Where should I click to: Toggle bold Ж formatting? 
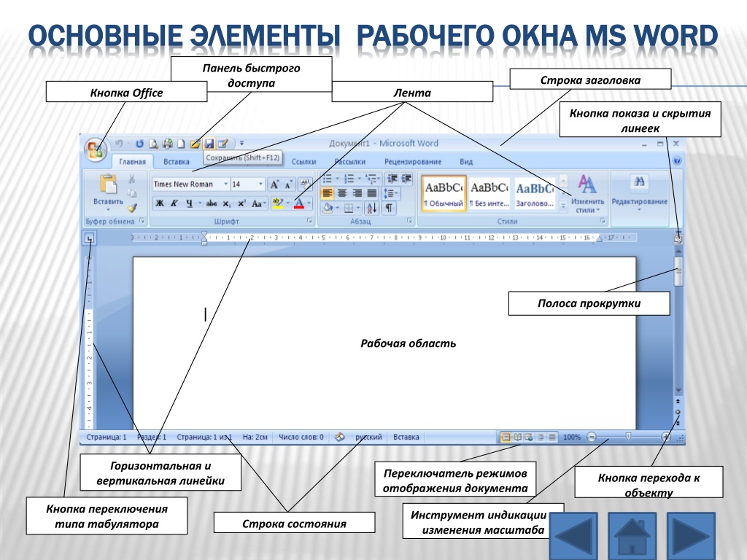tap(160, 203)
